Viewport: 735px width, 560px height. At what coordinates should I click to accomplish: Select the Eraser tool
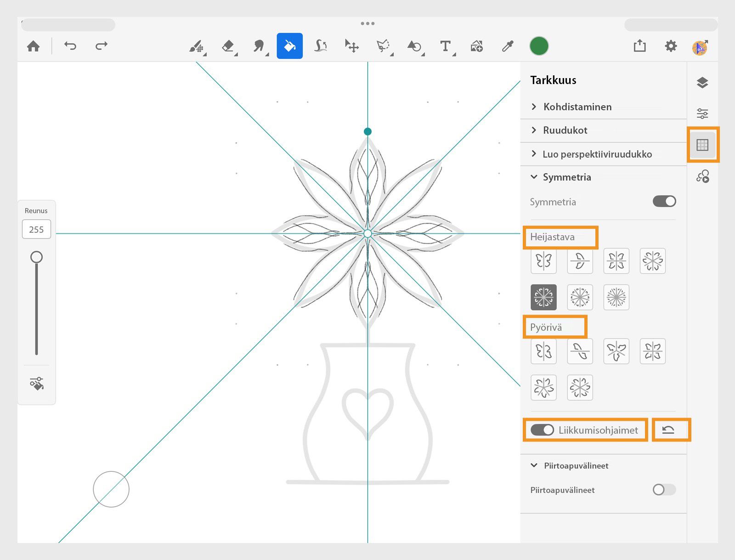[228, 46]
